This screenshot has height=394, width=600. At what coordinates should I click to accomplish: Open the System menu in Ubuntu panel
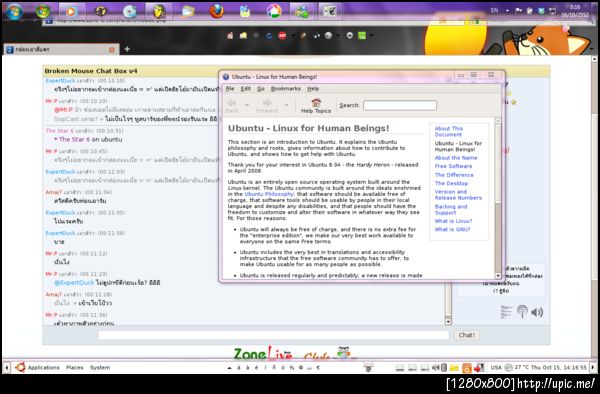coord(100,368)
